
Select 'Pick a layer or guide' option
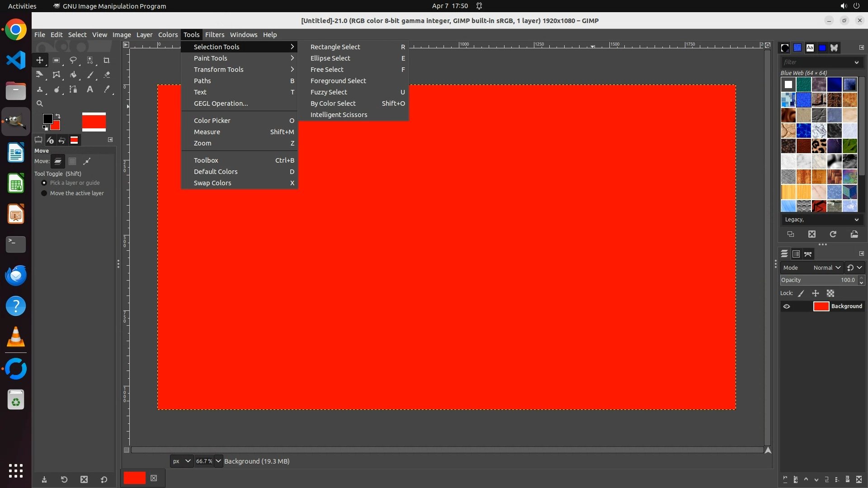(44, 183)
